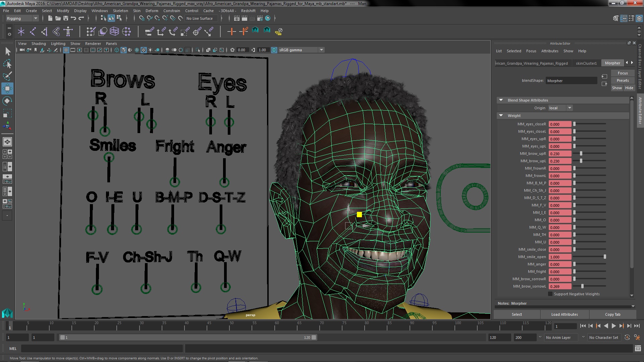
Task: Open the Deform menu
Action: [x=152, y=11]
